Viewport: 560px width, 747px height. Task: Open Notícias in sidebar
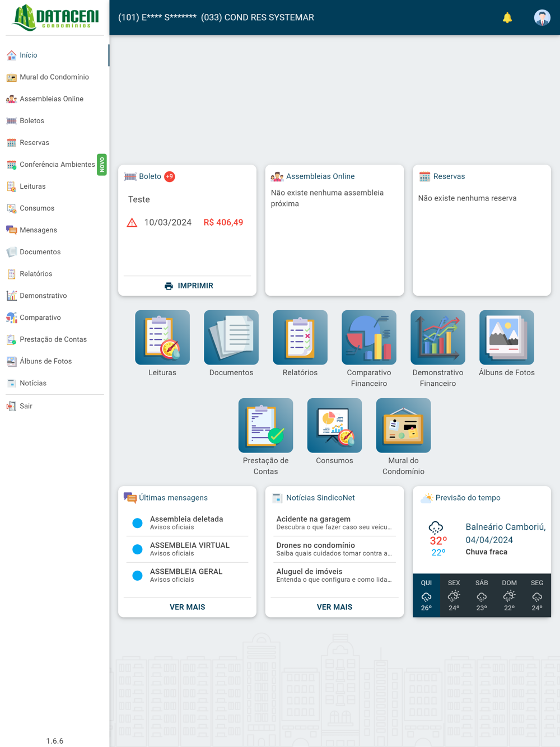coord(54,382)
